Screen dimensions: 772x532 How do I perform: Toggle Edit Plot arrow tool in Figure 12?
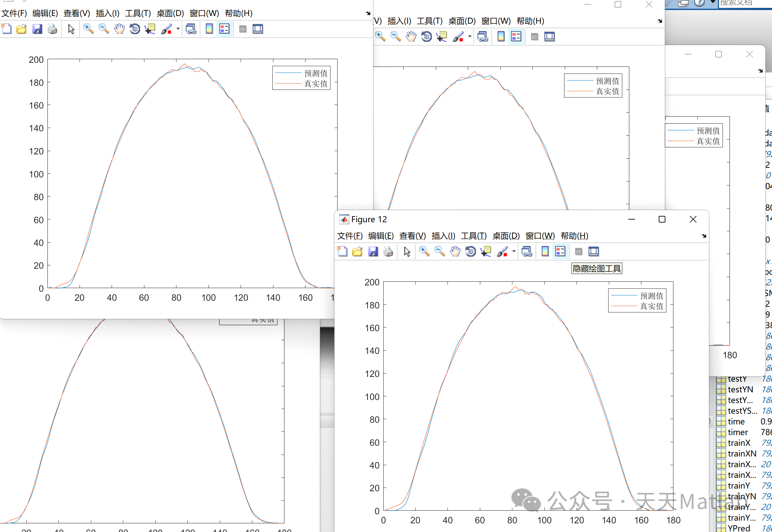click(407, 251)
